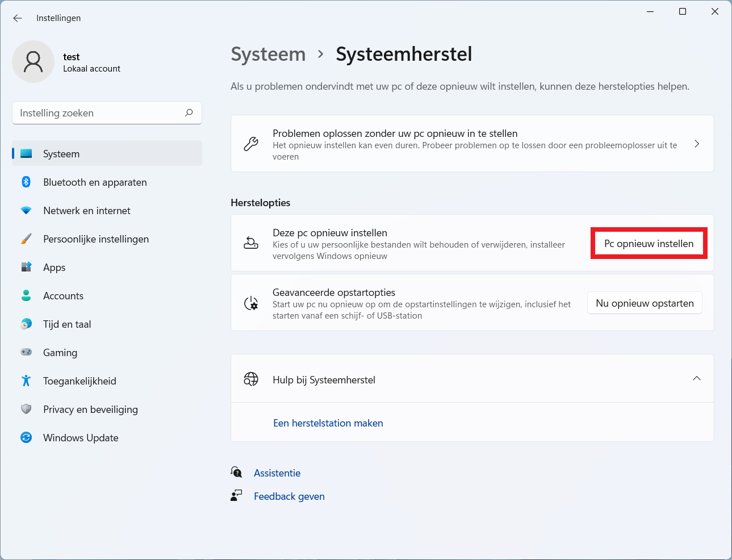Click the test user avatar icon

[33, 62]
